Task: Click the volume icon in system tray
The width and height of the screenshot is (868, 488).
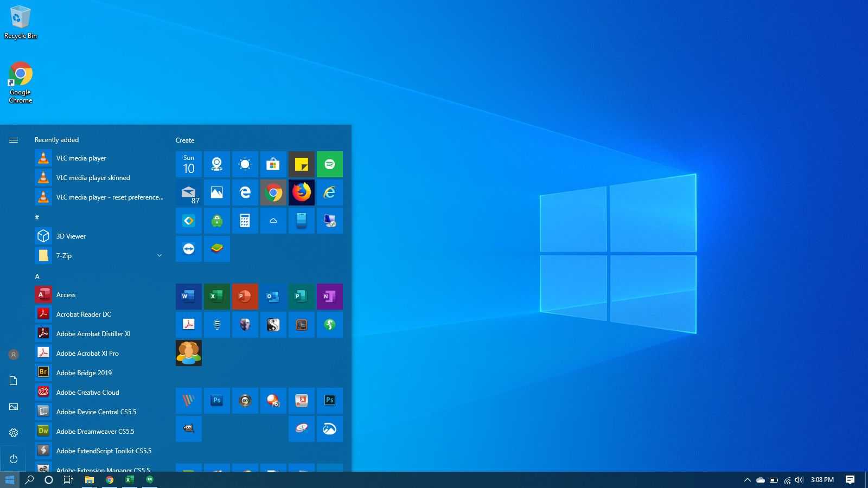Action: point(799,480)
